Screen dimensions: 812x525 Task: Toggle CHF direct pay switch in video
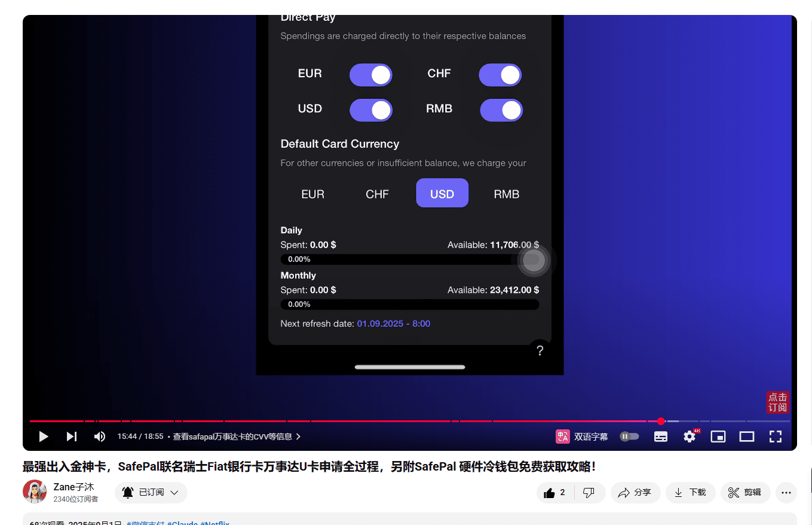500,75
